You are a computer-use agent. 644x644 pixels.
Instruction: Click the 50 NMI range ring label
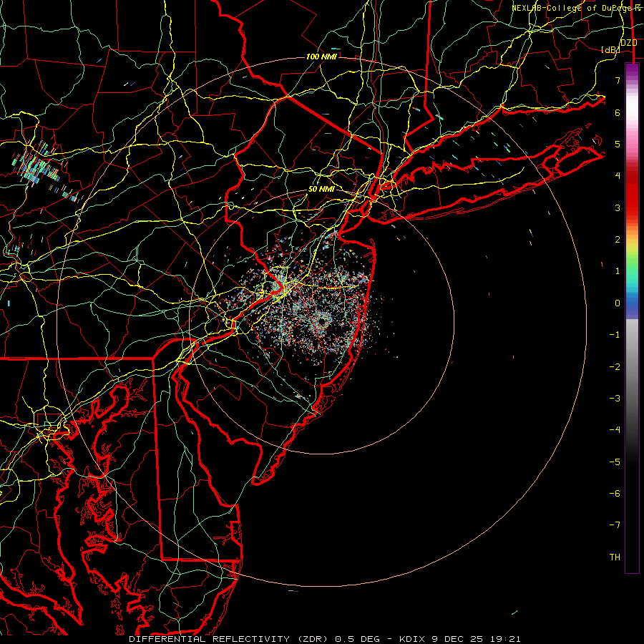click(321, 190)
